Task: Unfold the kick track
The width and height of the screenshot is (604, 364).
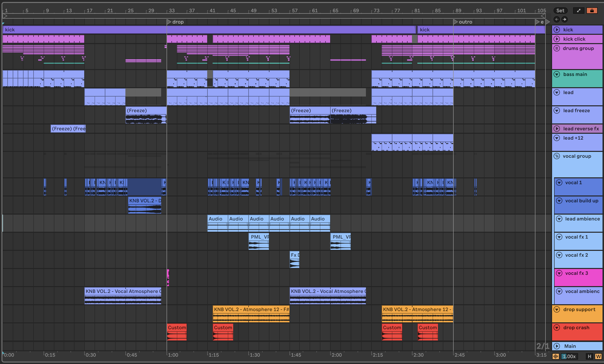Action: 557,30
